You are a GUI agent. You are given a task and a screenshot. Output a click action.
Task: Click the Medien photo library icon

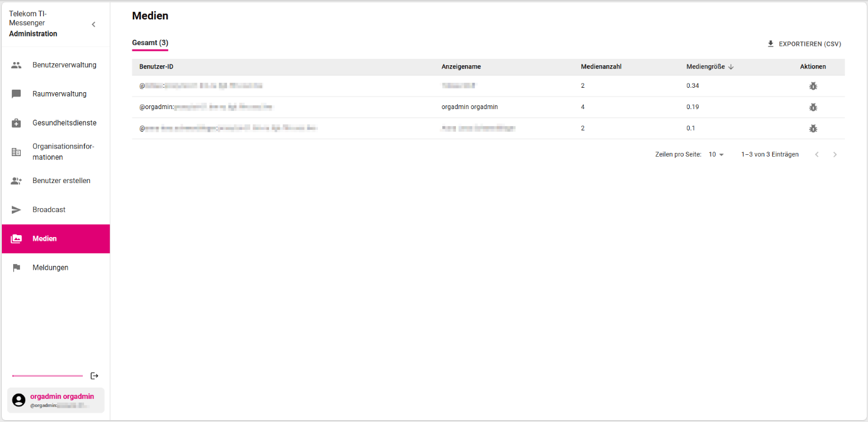[16, 239]
